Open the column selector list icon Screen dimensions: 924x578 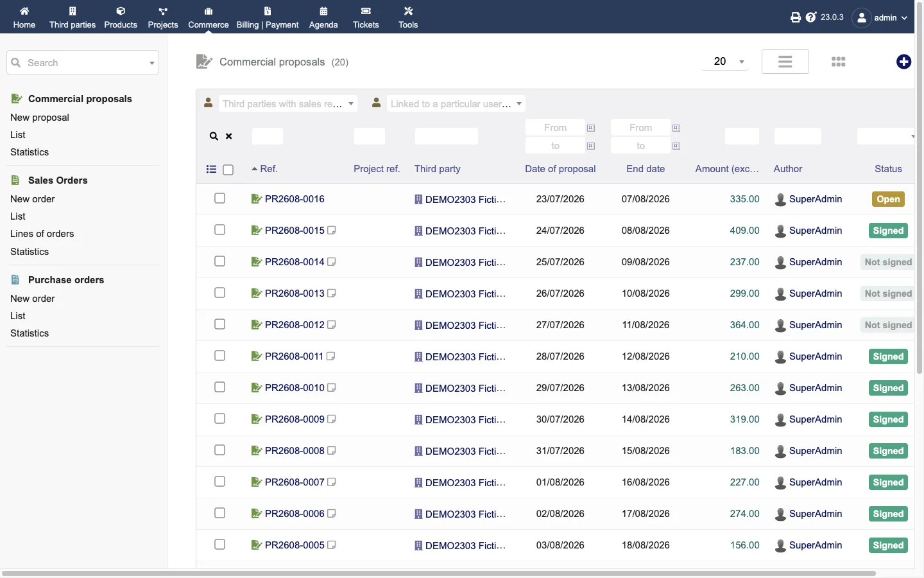click(x=211, y=170)
